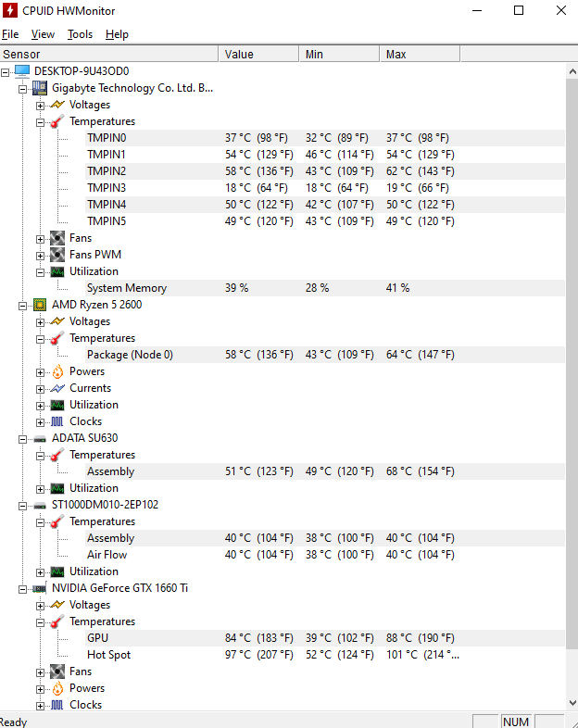Select the GPU Hot Spot row
Image resolution: width=578 pixels, height=728 pixels.
(x=108, y=655)
